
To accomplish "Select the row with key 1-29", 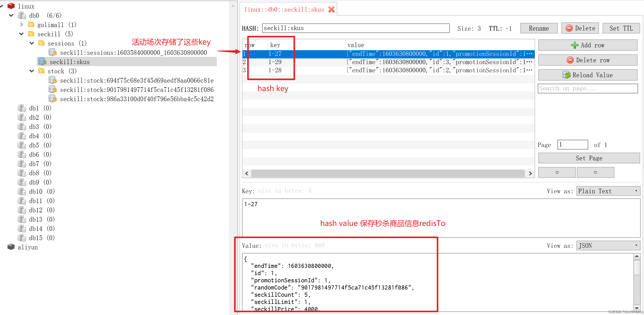I will click(x=275, y=62).
